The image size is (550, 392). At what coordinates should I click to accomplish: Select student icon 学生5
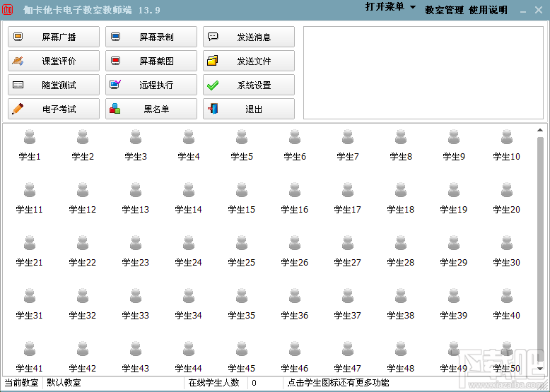click(242, 137)
